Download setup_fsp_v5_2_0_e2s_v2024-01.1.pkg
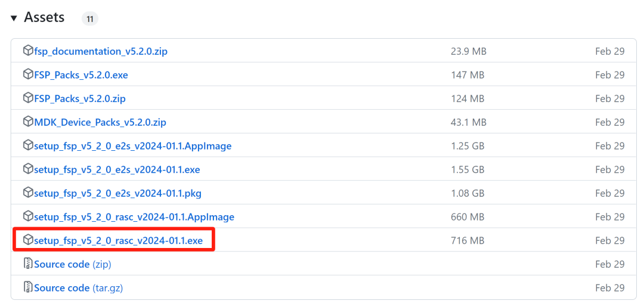Screen dimensions: 644x307 pos(117,193)
